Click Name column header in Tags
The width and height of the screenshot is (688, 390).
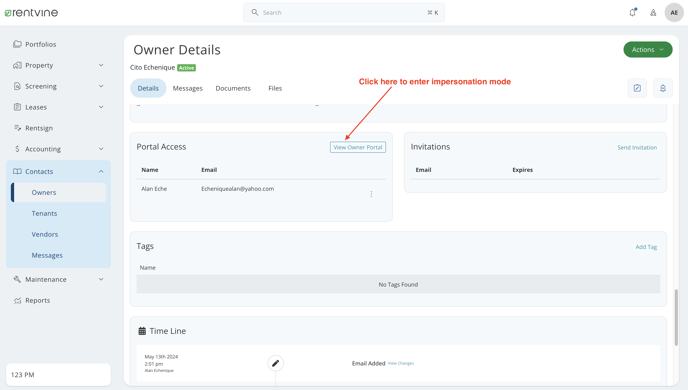(x=147, y=268)
